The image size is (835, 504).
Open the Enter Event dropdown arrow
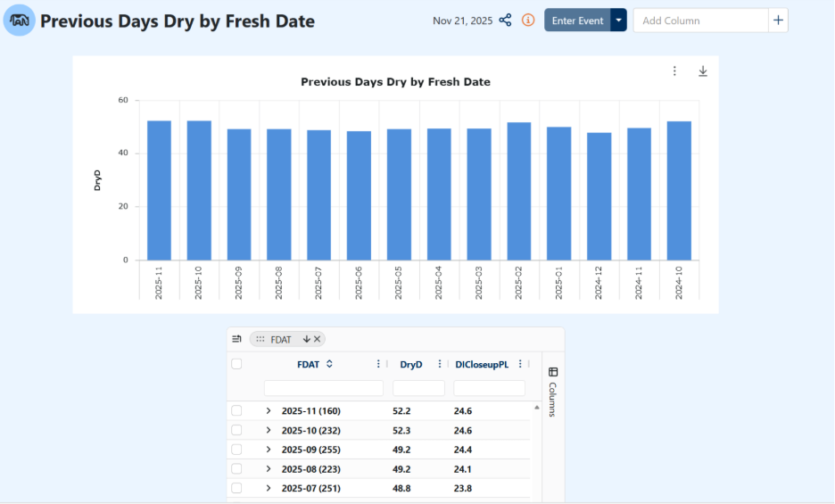(x=618, y=21)
